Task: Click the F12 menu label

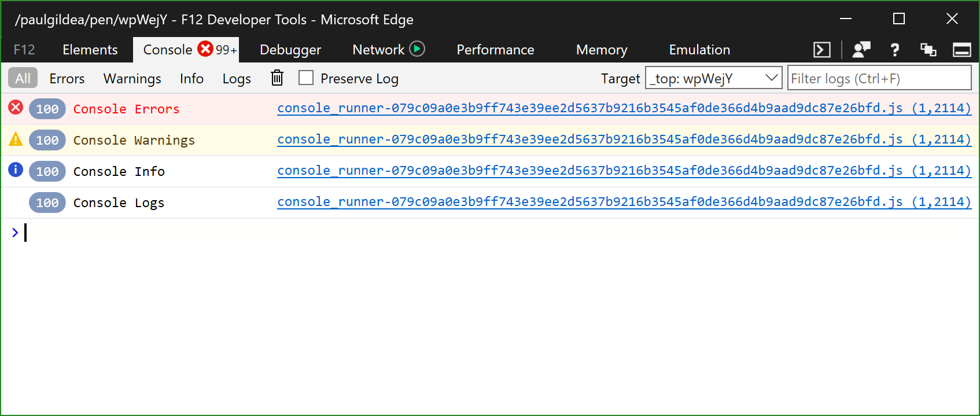Action: coord(24,50)
